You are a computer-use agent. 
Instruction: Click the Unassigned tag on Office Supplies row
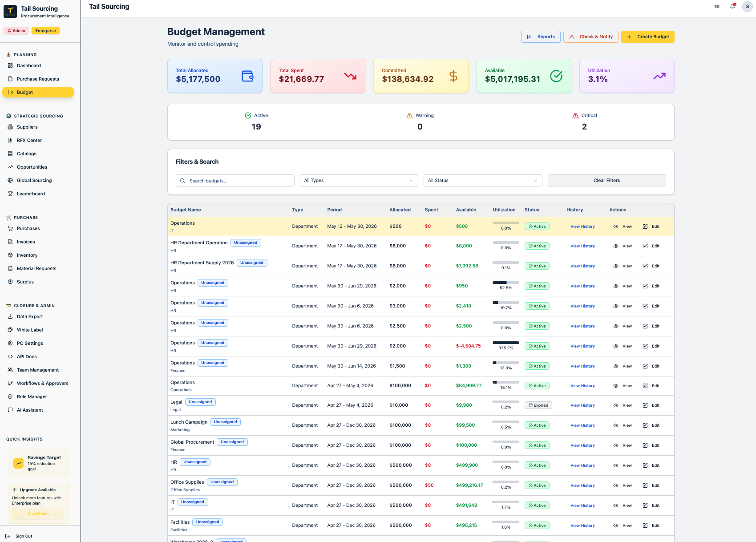(x=222, y=482)
